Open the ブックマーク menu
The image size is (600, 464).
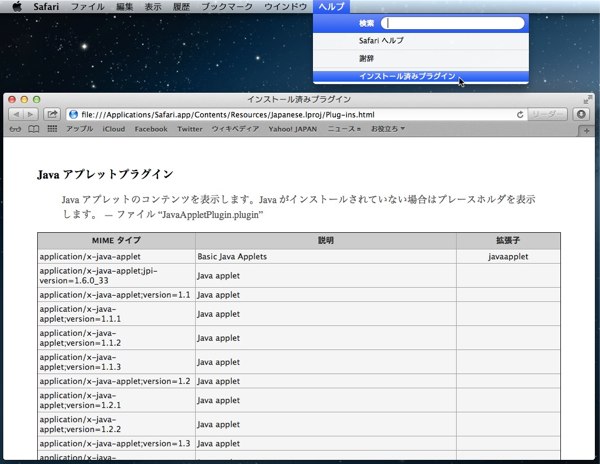coord(227,7)
